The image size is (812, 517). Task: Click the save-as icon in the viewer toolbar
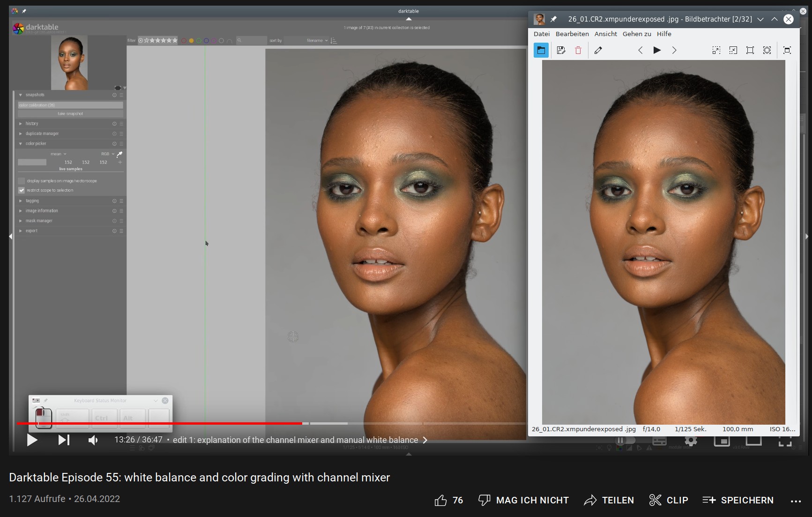[x=561, y=50]
